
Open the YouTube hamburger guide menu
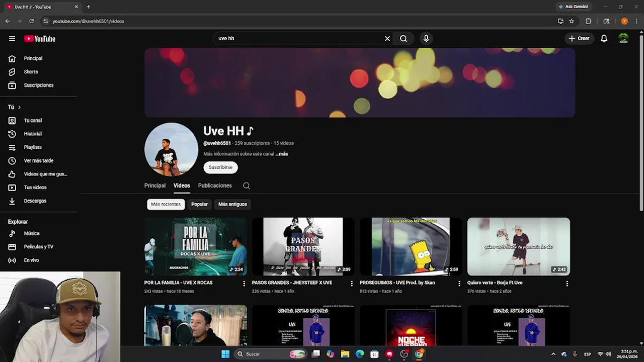(12, 39)
